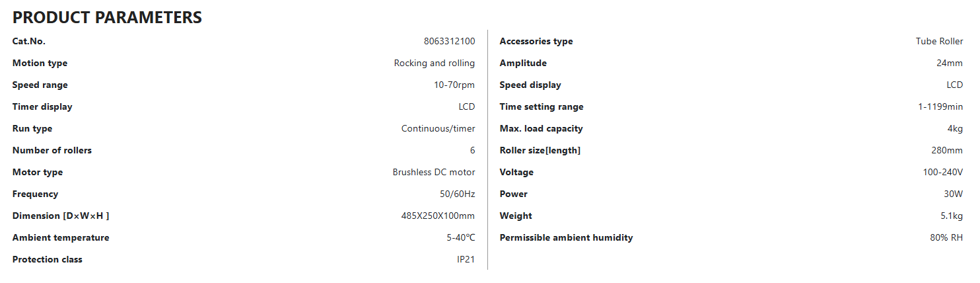Select the Ambient temperature label

(x=61, y=237)
